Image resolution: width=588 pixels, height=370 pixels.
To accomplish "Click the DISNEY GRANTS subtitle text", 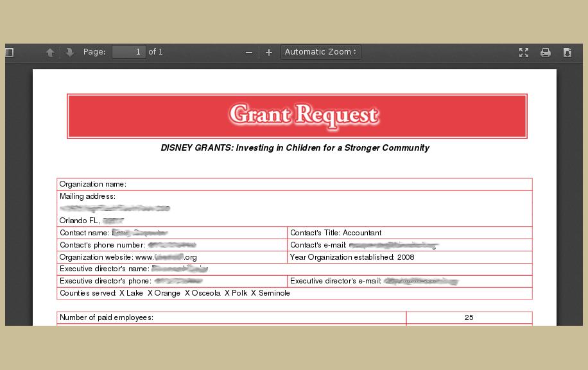I will pos(295,148).
